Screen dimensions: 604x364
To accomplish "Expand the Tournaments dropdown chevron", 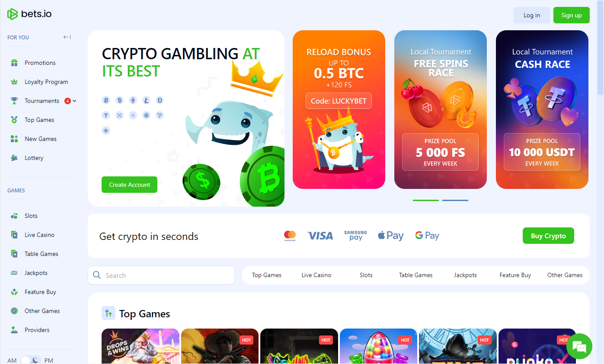I will tap(74, 101).
